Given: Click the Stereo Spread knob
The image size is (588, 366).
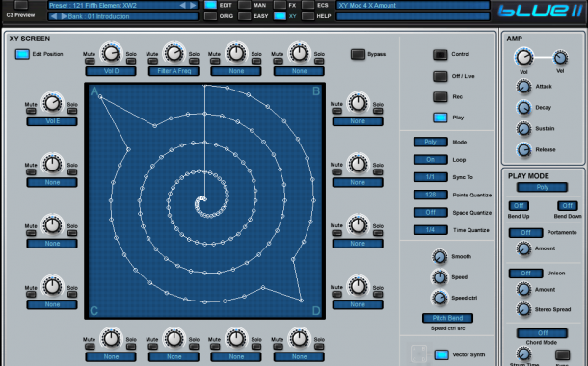Looking at the screenshot, I should pos(523,309).
